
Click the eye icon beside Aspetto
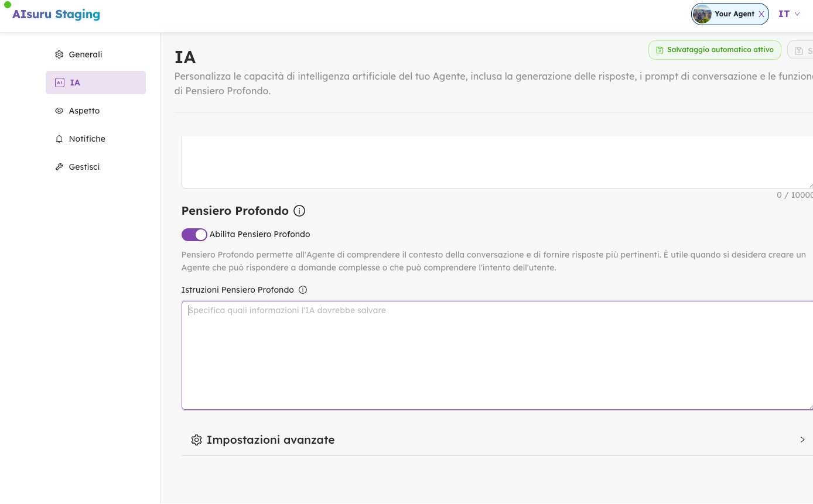59,111
